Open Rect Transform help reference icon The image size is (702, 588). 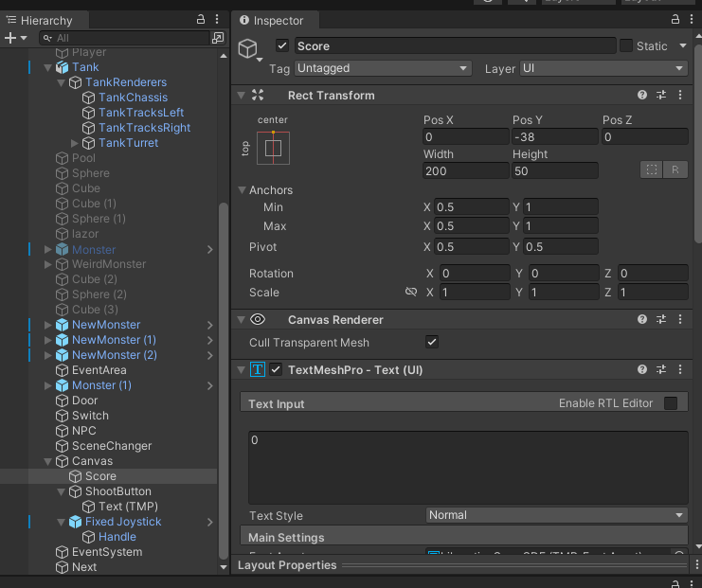coord(642,95)
